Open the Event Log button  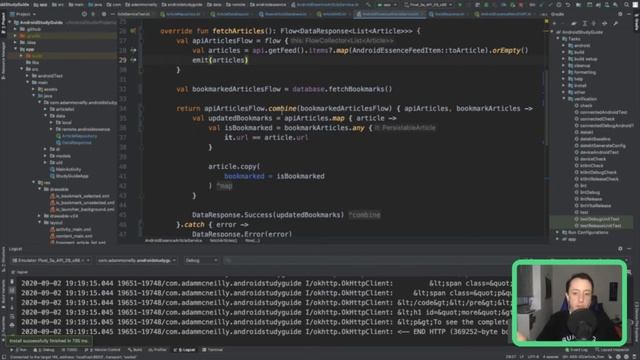577,350
